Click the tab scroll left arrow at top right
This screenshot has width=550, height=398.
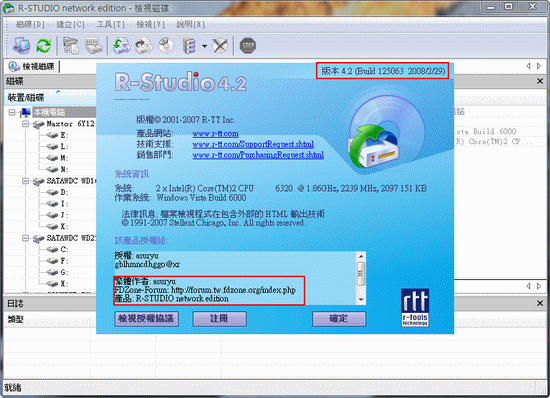click(x=528, y=66)
